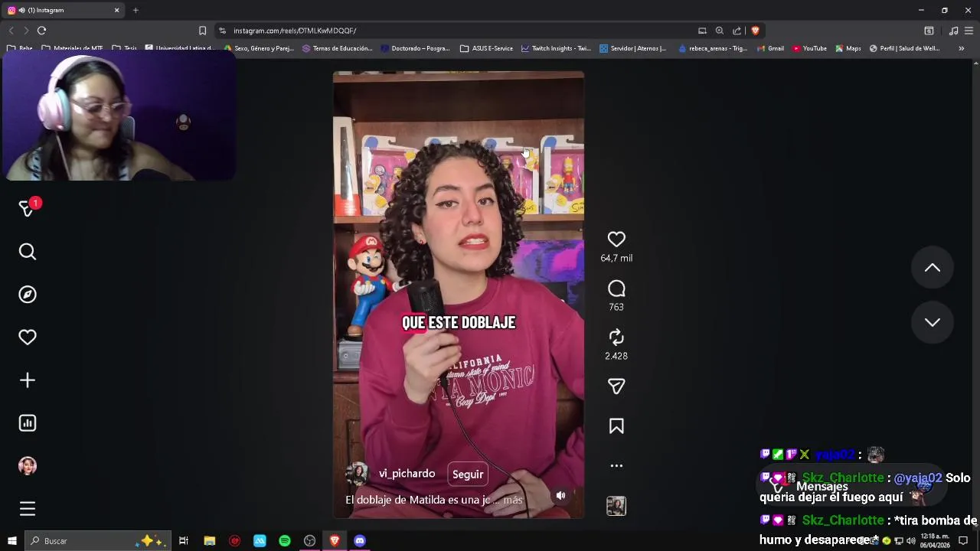This screenshot has height=551, width=980.
Task: Open the 'Temas de Educación...' bookmark
Action: tap(337, 48)
